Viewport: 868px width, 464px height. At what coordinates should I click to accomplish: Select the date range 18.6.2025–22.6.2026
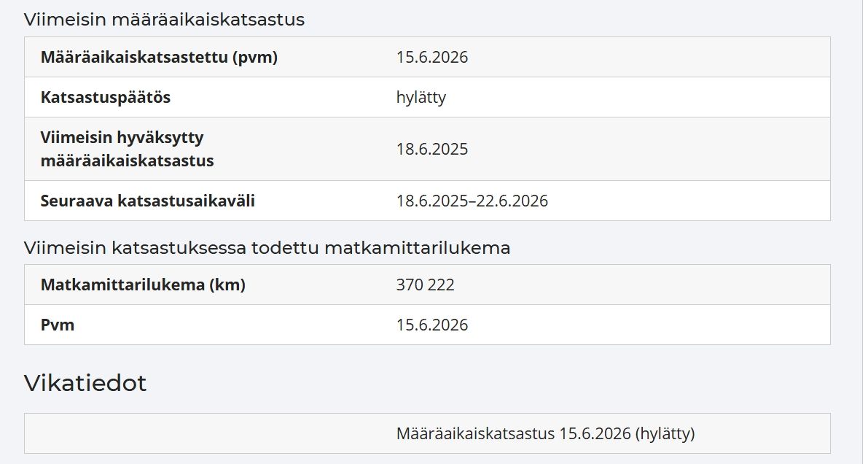(x=472, y=201)
